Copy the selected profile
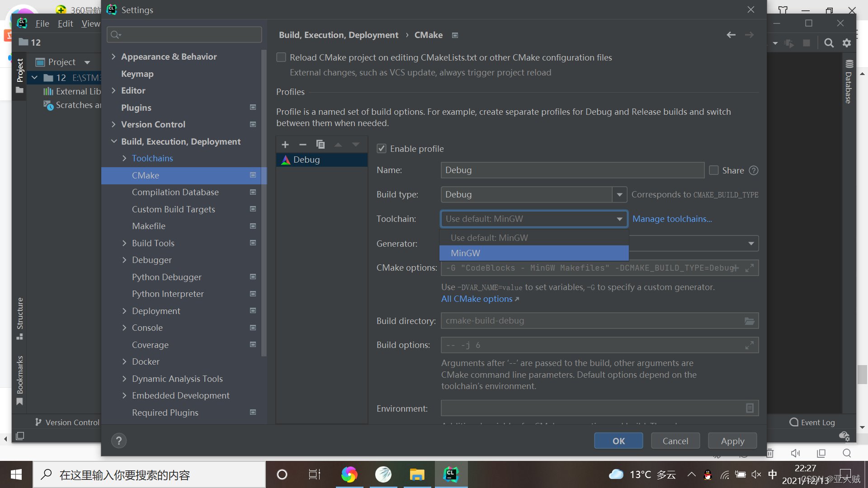 click(x=321, y=145)
